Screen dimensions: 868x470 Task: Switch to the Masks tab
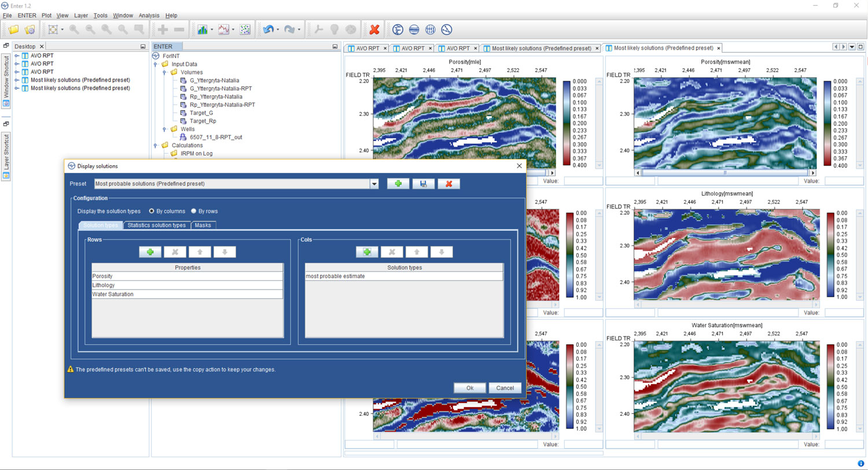[203, 225]
